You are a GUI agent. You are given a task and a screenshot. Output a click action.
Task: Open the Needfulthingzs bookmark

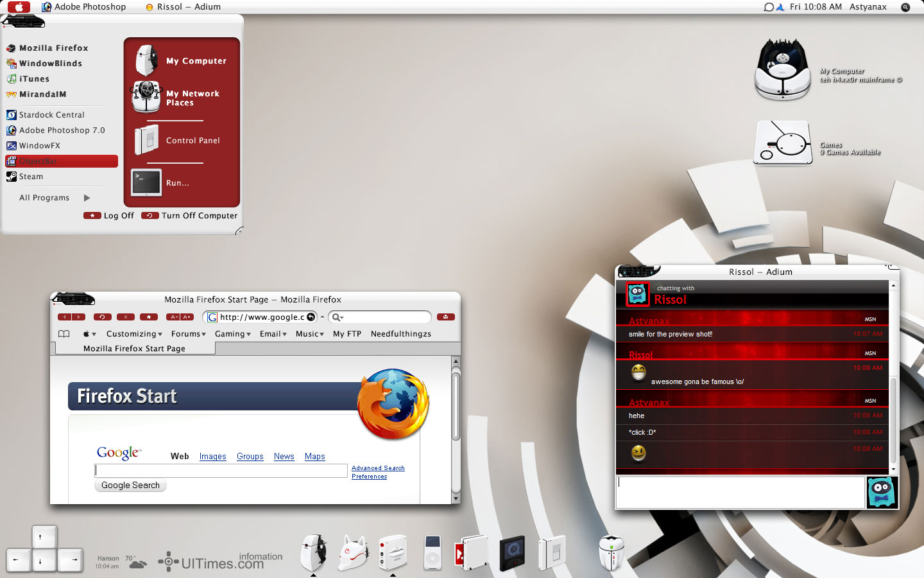pyautogui.click(x=401, y=334)
